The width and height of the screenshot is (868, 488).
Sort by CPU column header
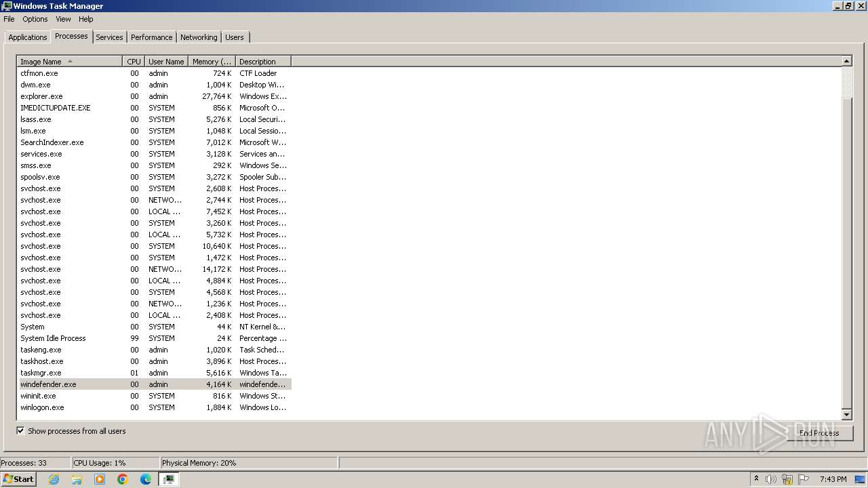(x=134, y=62)
